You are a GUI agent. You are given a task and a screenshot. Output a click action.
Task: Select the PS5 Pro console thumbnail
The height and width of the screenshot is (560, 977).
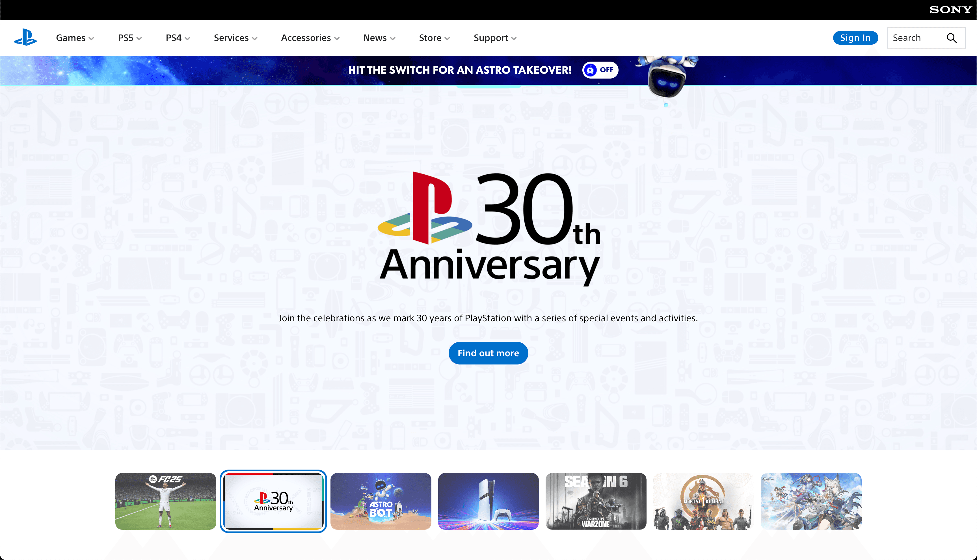point(488,501)
